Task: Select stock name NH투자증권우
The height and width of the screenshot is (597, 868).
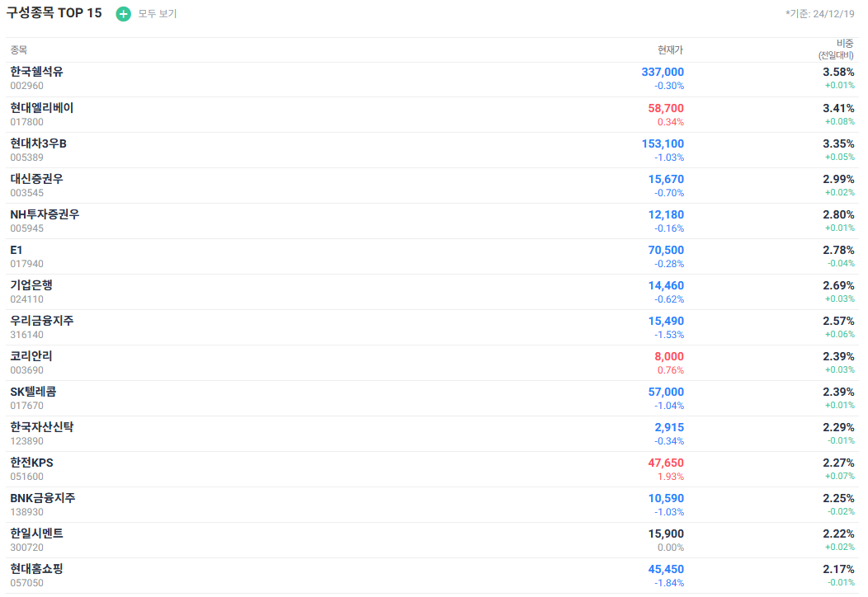Action: (45, 214)
